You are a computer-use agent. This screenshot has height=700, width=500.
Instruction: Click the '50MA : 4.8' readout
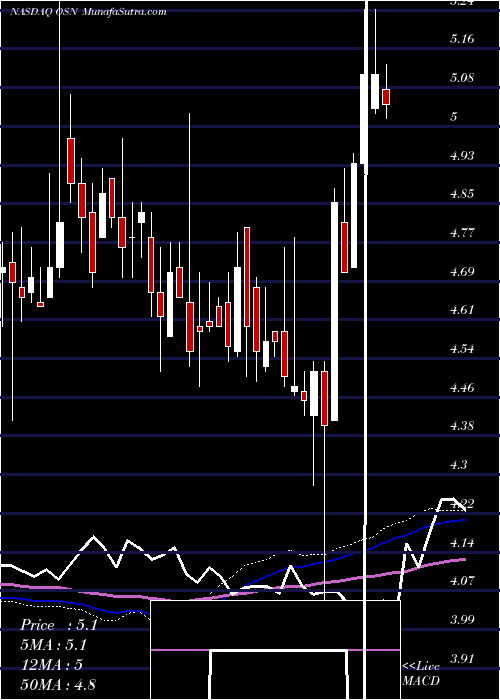(x=58, y=684)
